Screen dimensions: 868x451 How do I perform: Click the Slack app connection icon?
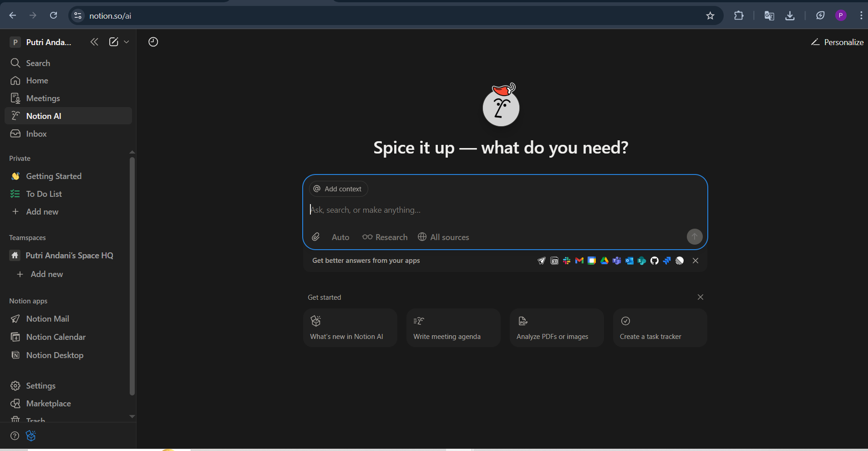point(567,261)
